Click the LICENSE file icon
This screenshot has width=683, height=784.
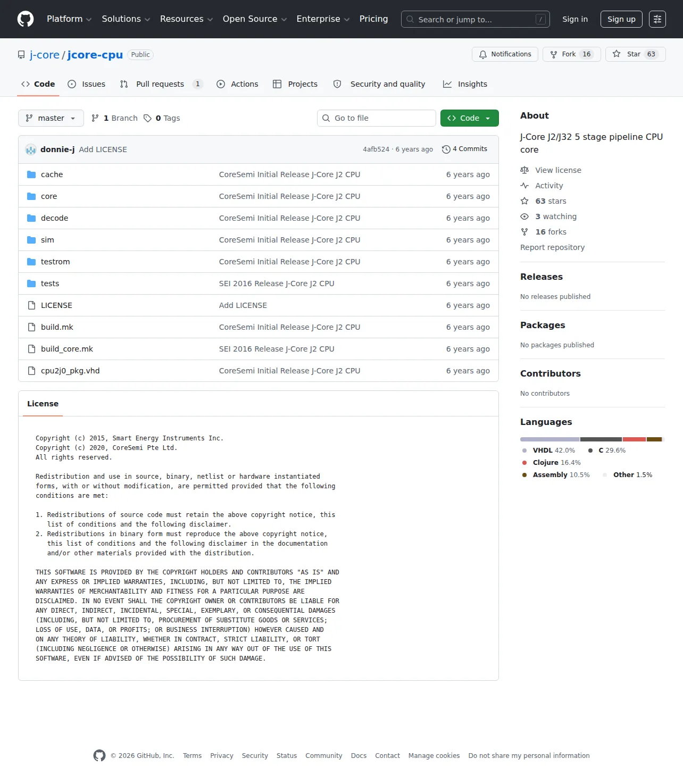[31, 305]
